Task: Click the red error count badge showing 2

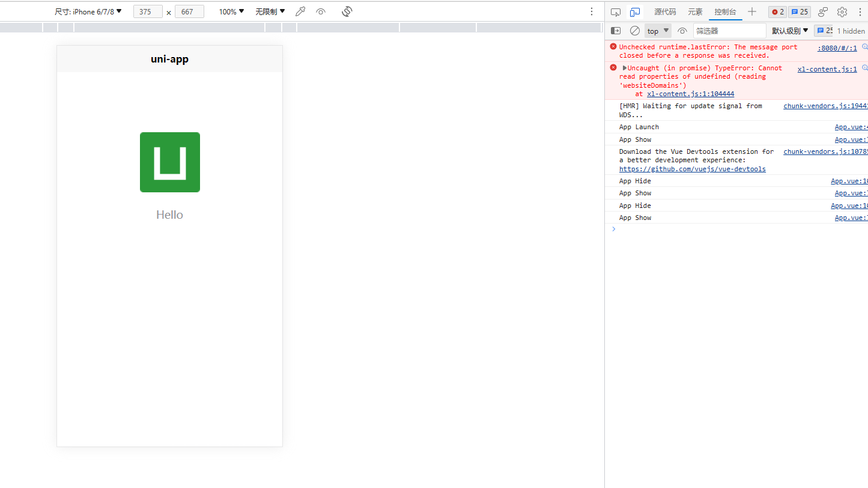Action: (x=778, y=12)
